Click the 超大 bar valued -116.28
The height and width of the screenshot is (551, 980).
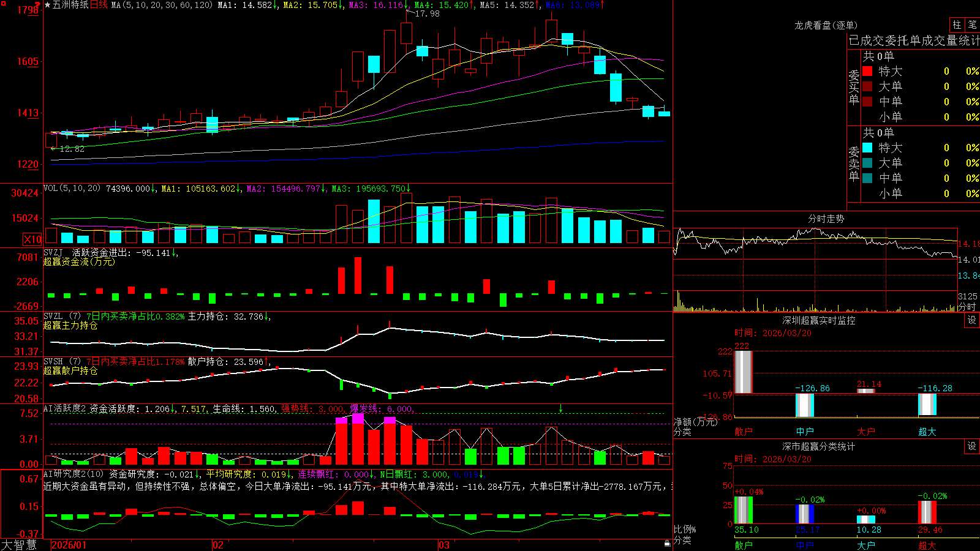pos(927,405)
